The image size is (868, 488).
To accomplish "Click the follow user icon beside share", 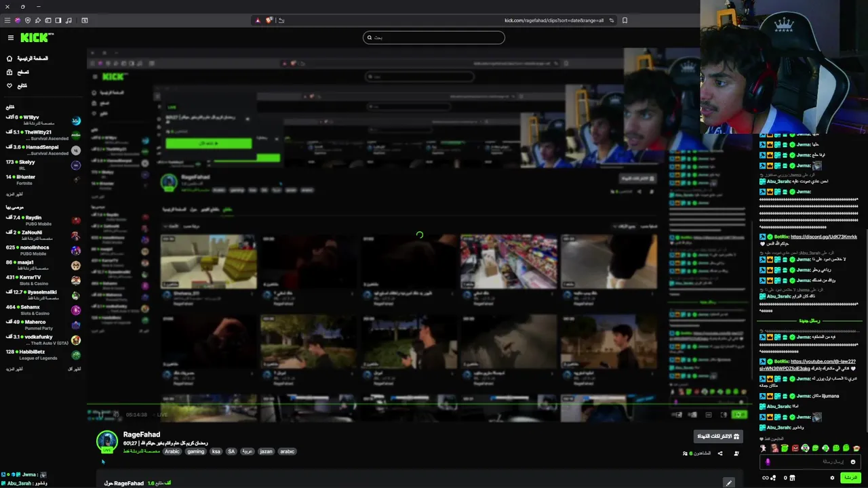I will (736, 453).
